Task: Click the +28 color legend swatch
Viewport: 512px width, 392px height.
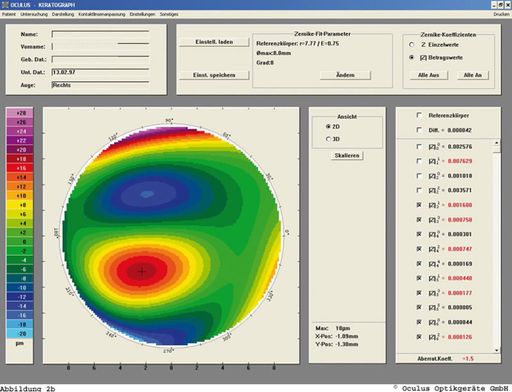Action: coord(20,113)
